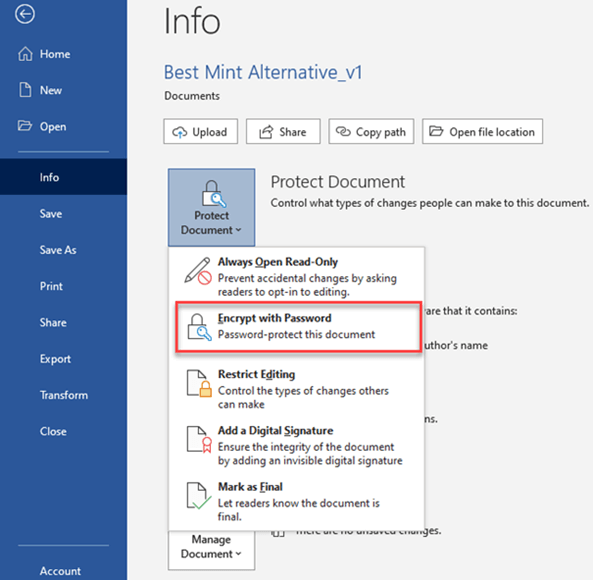This screenshot has width=593, height=580.
Task: Click the Upload button
Action: coord(200,131)
